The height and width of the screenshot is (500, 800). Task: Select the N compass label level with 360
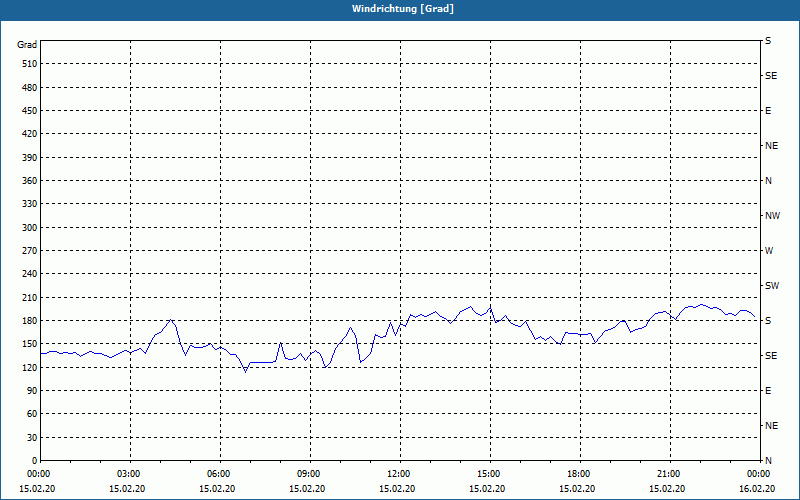768,181
